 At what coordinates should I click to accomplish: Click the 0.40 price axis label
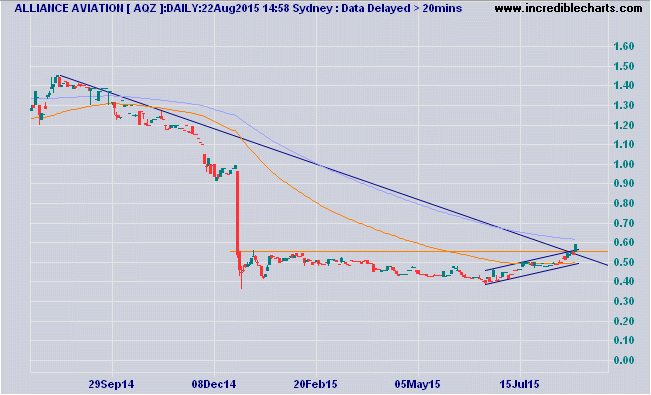(x=624, y=281)
